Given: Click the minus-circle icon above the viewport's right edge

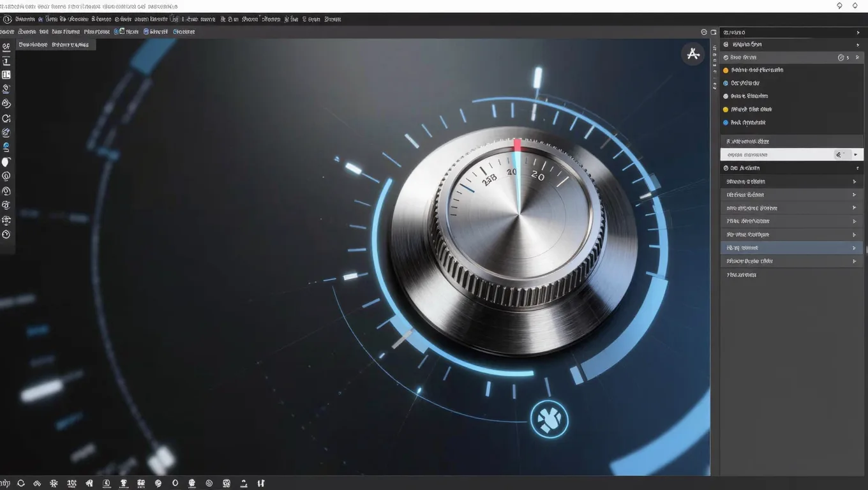Looking at the screenshot, I should [704, 32].
